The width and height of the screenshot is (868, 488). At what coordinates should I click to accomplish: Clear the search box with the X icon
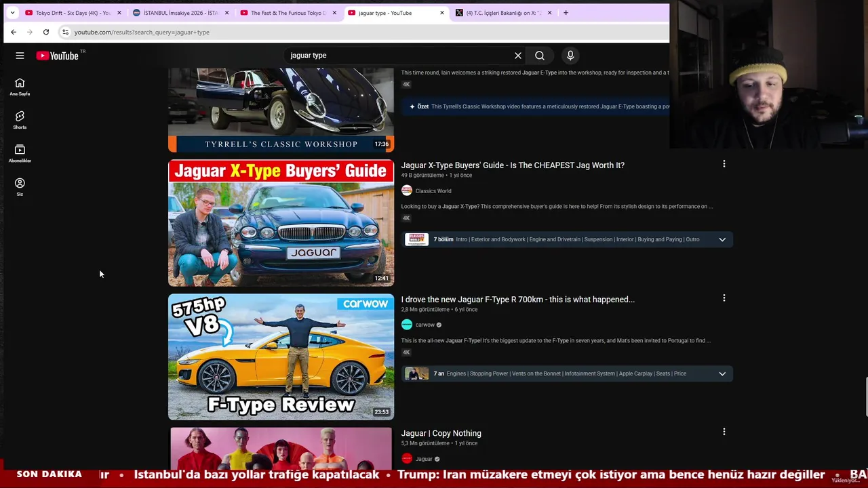(518, 56)
